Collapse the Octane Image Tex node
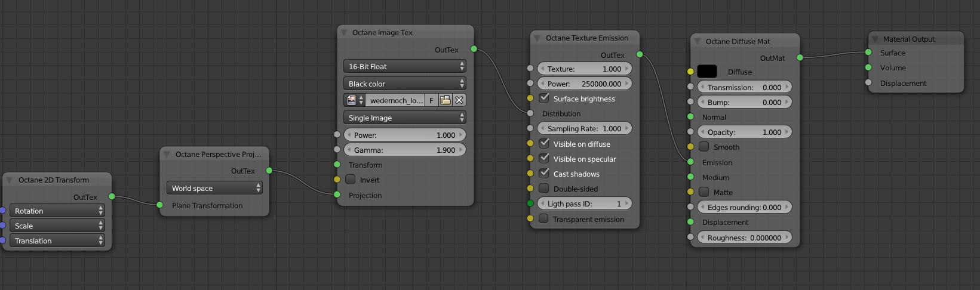 point(344,33)
